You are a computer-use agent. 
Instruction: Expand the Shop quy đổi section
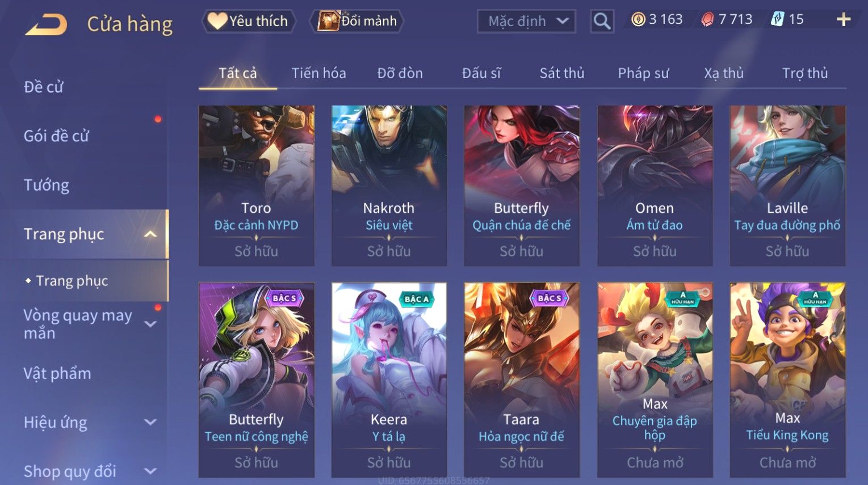[150, 471]
